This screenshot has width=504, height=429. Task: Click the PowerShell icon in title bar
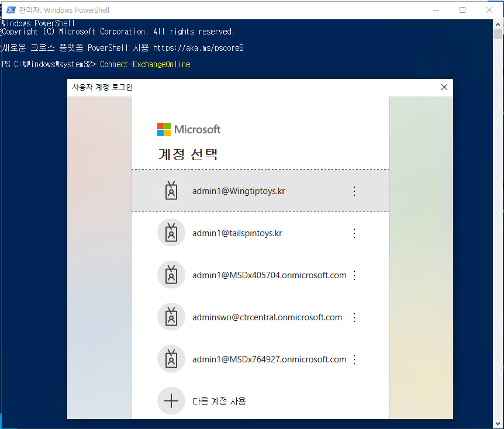pos(11,10)
